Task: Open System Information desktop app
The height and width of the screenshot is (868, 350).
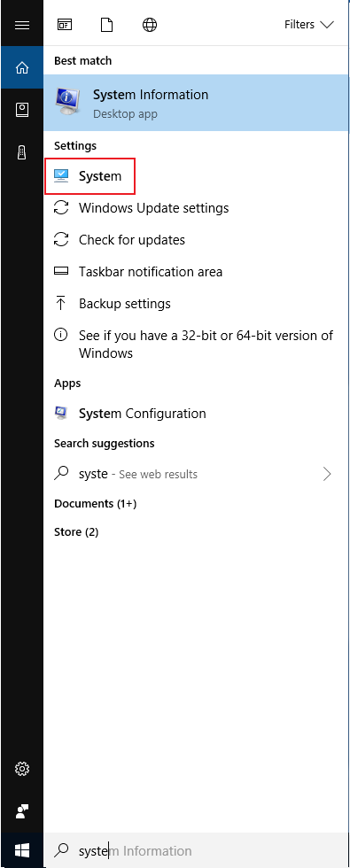Action: point(197,103)
